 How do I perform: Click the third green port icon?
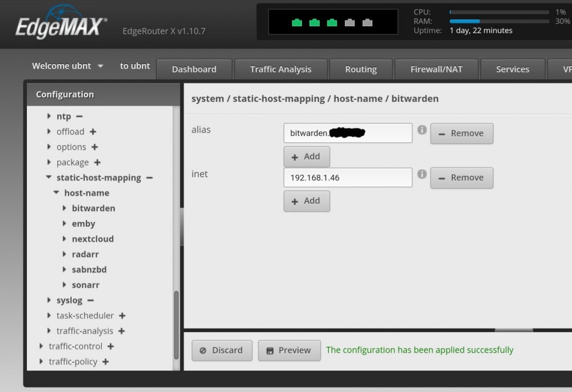coord(332,23)
